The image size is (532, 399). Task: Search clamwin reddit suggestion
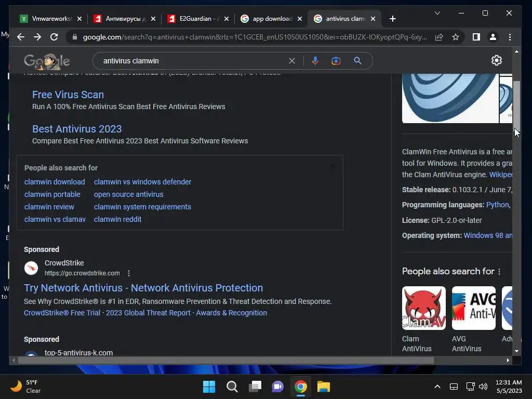coord(118,220)
